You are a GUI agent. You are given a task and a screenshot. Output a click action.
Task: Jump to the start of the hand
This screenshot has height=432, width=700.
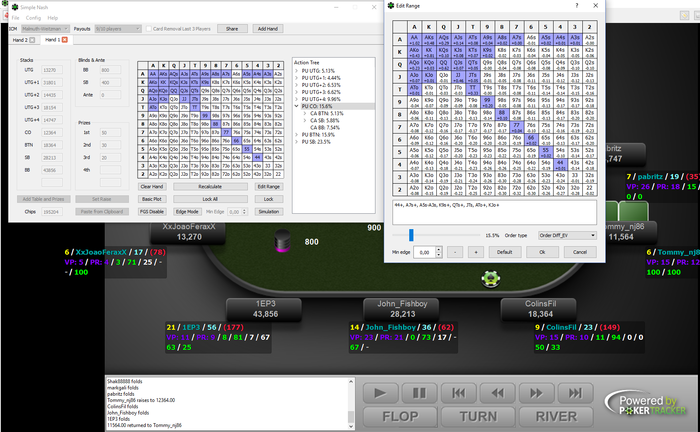pyautogui.click(x=458, y=393)
